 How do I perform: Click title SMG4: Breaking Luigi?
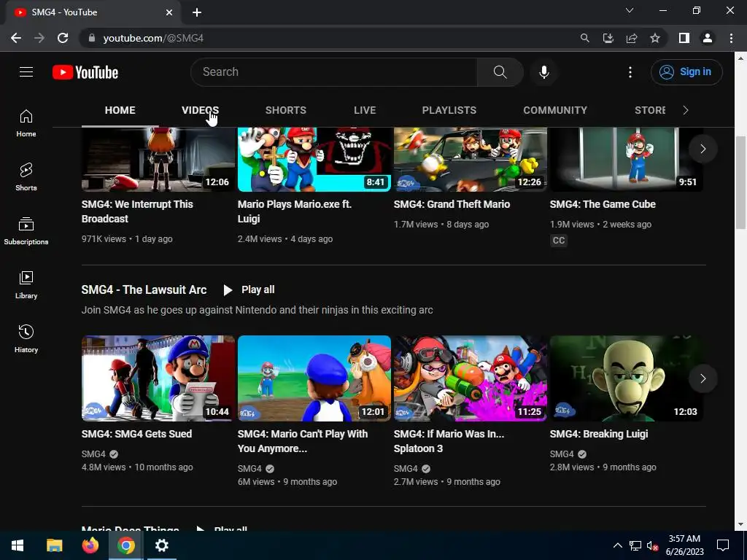[x=599, y=435]
